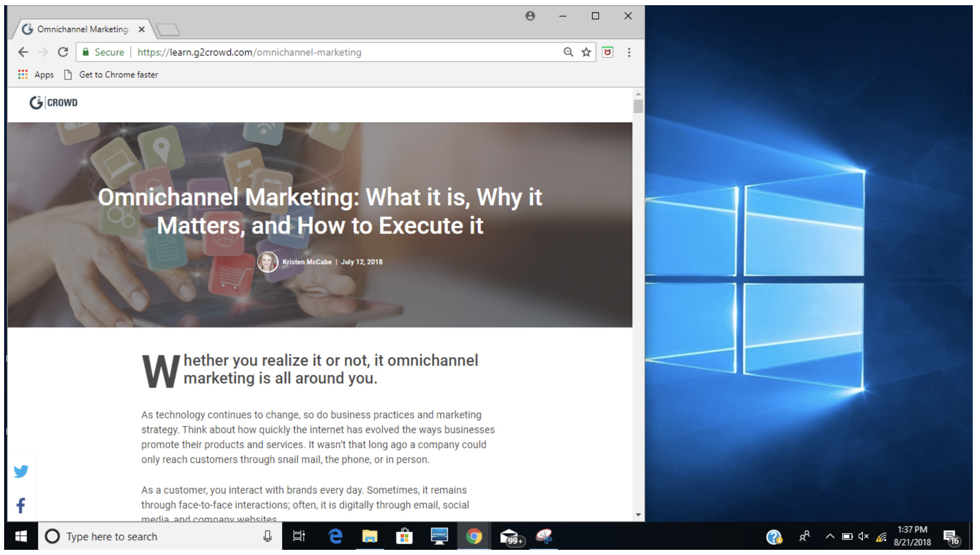Open File Explorer from the taskbar

click(369, 536)
